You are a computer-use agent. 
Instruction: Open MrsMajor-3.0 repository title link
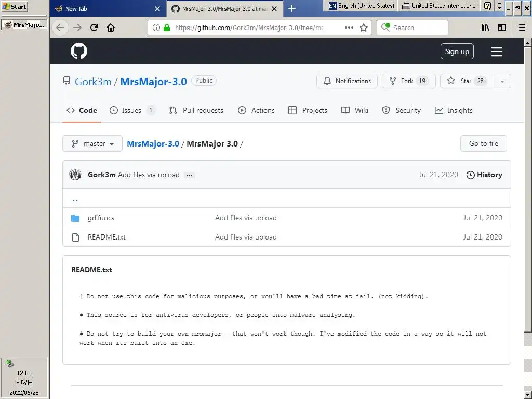point(153,82)
